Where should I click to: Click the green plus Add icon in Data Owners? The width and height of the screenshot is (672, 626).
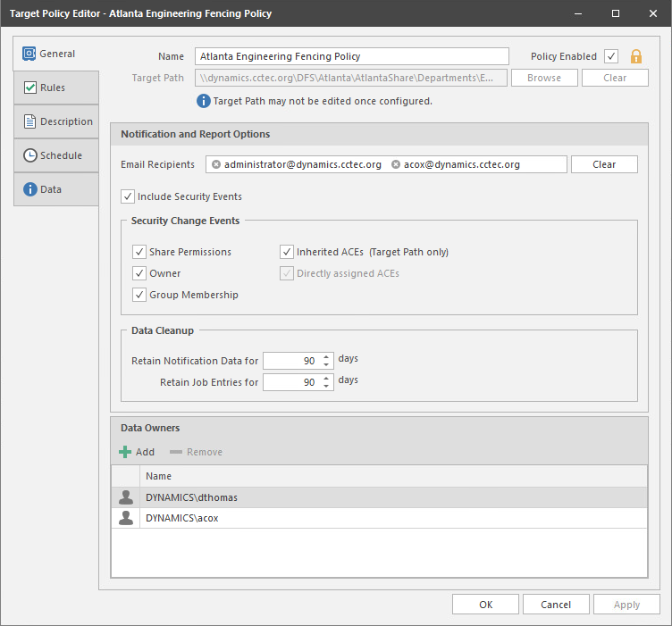(x=125, y=452)
